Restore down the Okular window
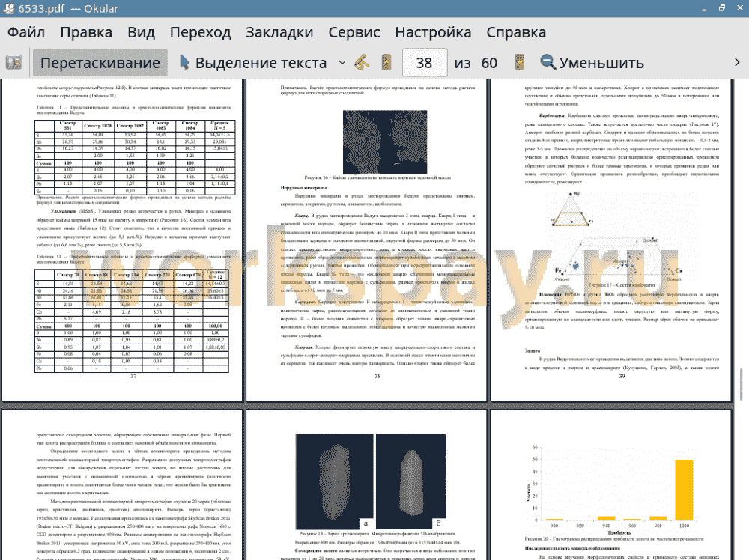 point(722,8)
